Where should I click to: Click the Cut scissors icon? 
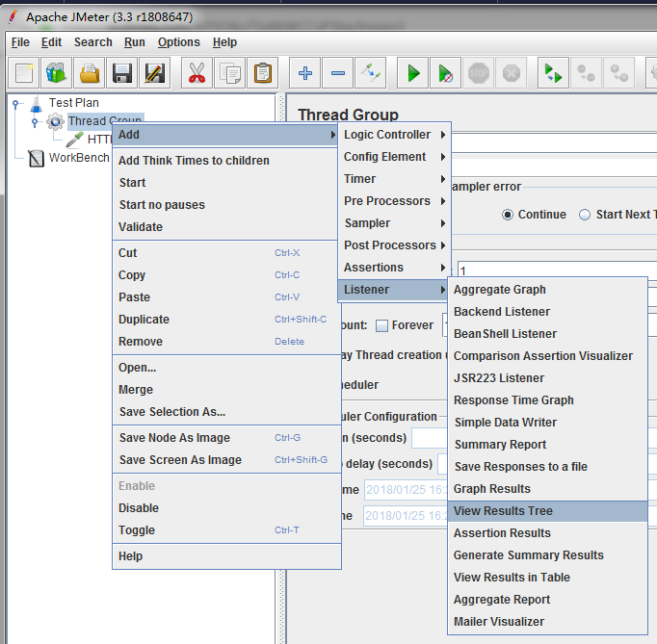pyautogui.click(x=197, y=73)
